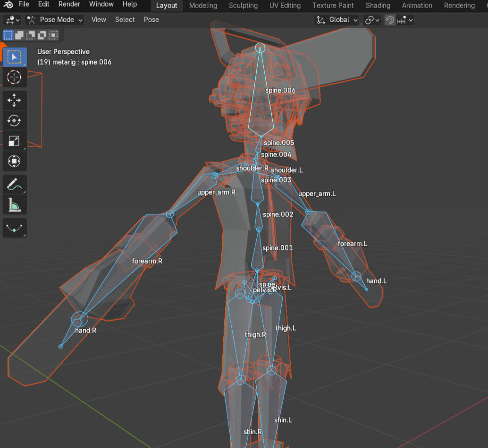The height and width of the screenshot is (448, 488).
Task: Open the Pose header menu
Action: (151, 20)
